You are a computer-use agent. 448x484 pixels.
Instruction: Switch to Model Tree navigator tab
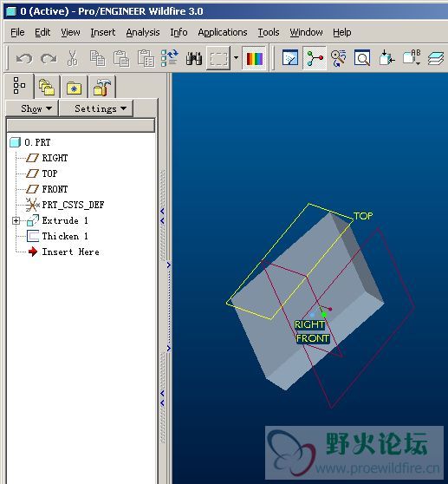[x=19, y=86]
